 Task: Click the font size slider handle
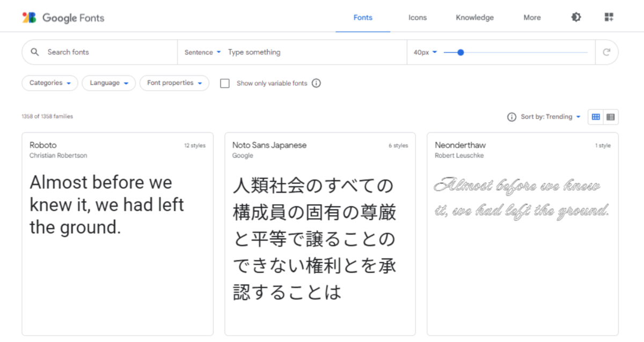pos(460,52)
